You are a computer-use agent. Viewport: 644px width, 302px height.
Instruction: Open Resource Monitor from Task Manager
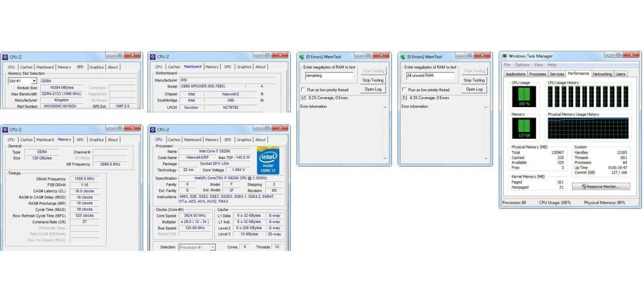point(601,187)
